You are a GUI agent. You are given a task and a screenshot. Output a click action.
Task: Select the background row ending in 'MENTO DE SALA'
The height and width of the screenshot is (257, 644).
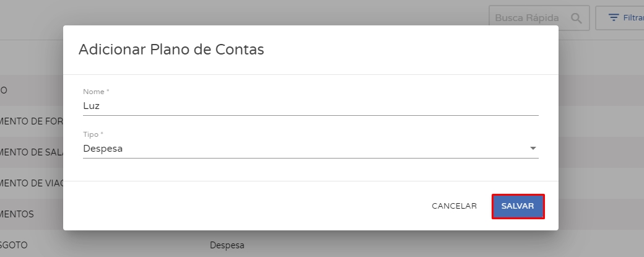click(31, 152)
